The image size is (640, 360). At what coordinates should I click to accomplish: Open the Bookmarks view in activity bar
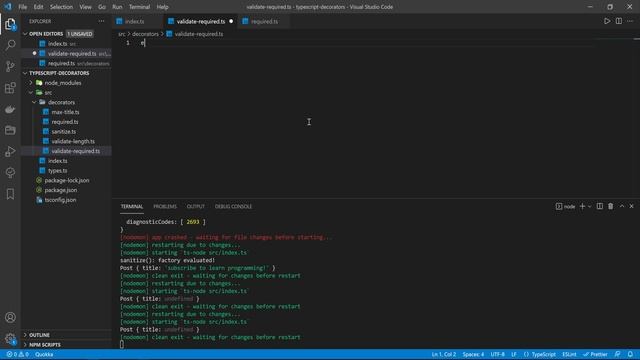click(x=10, y=194)
